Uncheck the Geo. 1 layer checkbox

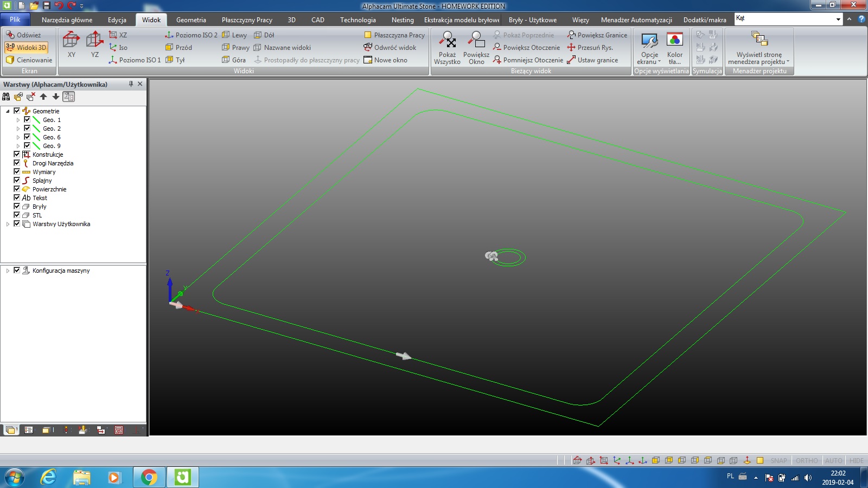coord(27,120)
